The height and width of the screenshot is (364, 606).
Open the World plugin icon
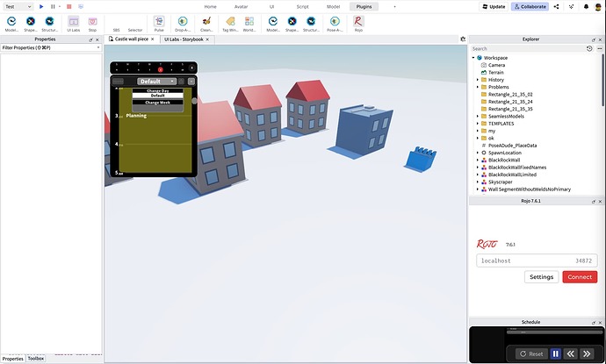pos(249,24)
